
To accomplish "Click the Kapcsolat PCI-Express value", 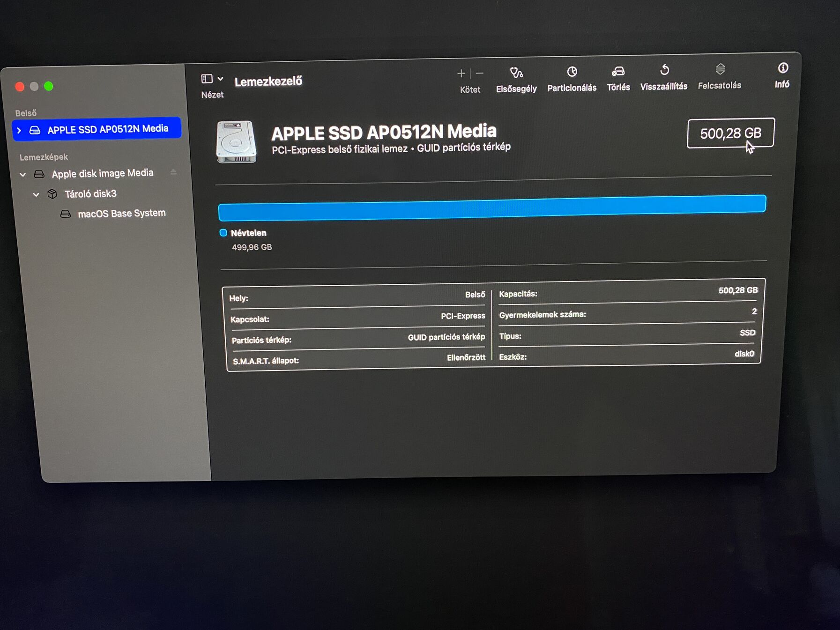I will (x=463, y=316).
